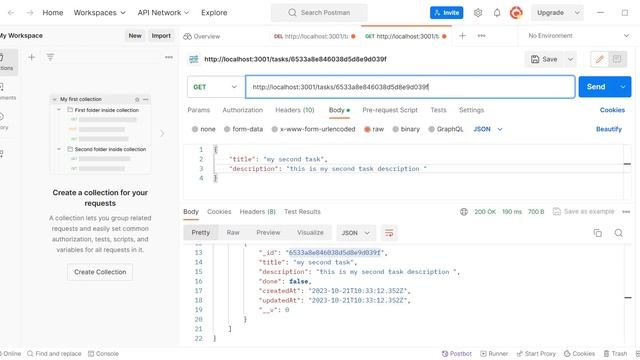Click the Search Postman box

click(x=319, y=13)
